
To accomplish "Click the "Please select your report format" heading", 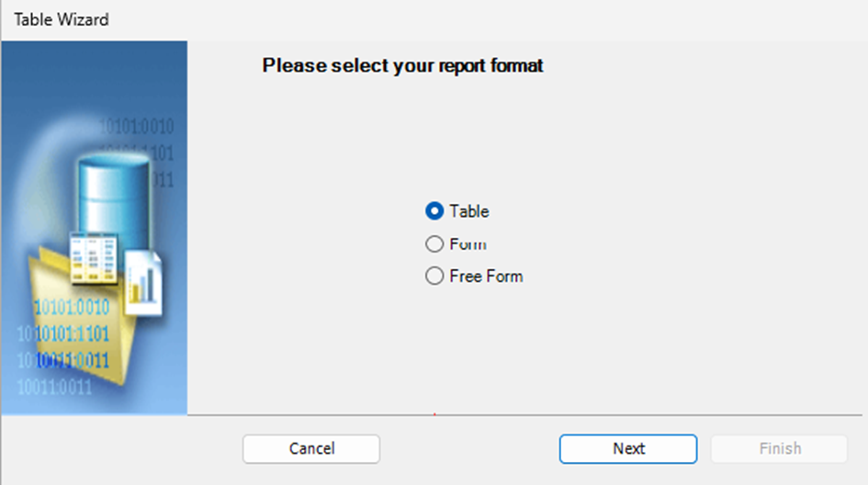I will (x=402, y=65).
